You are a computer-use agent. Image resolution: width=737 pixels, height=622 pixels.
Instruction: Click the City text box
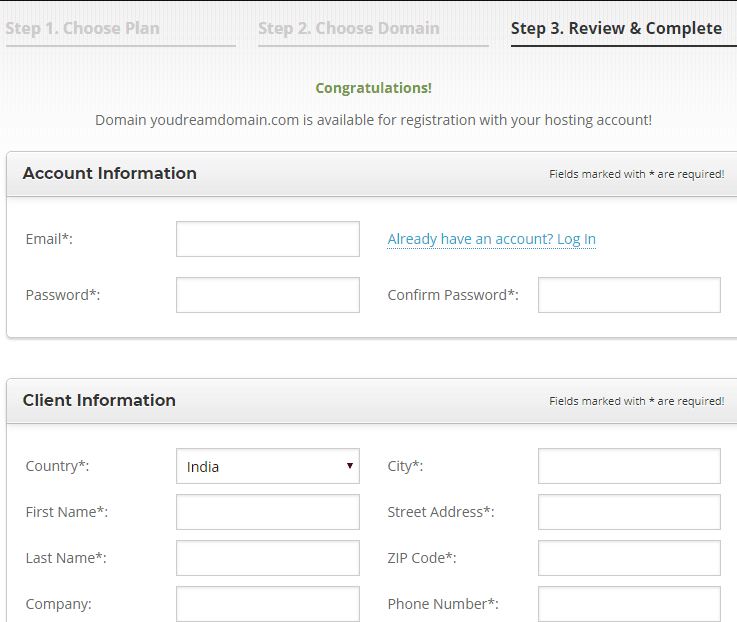(629, 466)
